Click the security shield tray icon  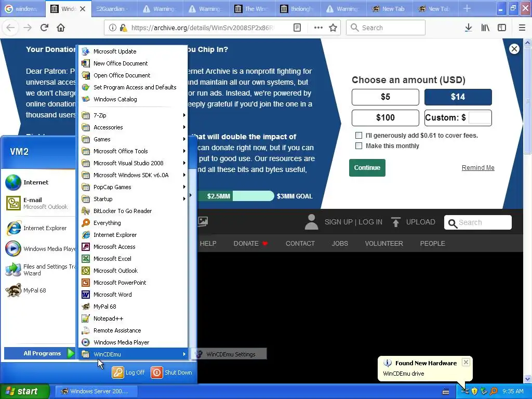pos(474,391)
